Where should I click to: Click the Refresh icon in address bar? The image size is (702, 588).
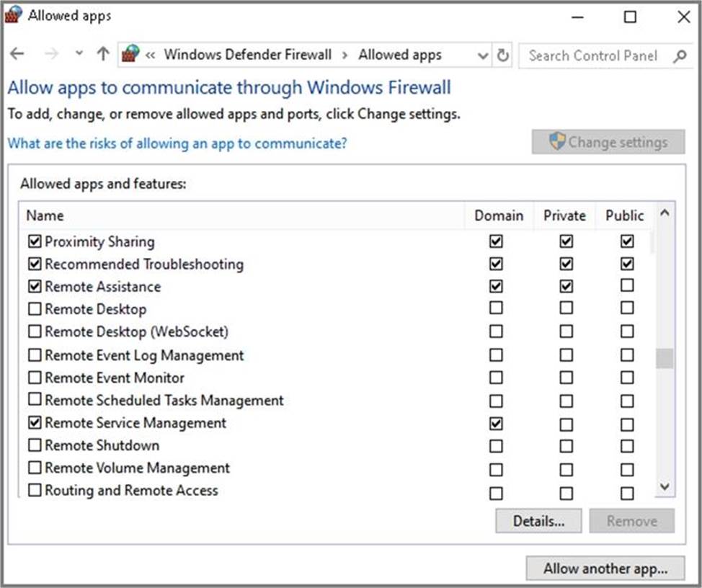coord(502,55)
